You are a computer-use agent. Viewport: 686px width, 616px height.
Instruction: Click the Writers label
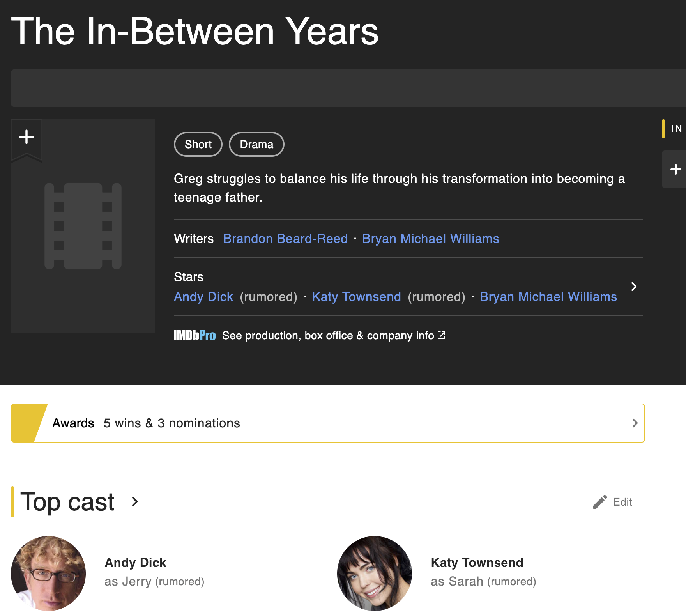click(194, 239)
